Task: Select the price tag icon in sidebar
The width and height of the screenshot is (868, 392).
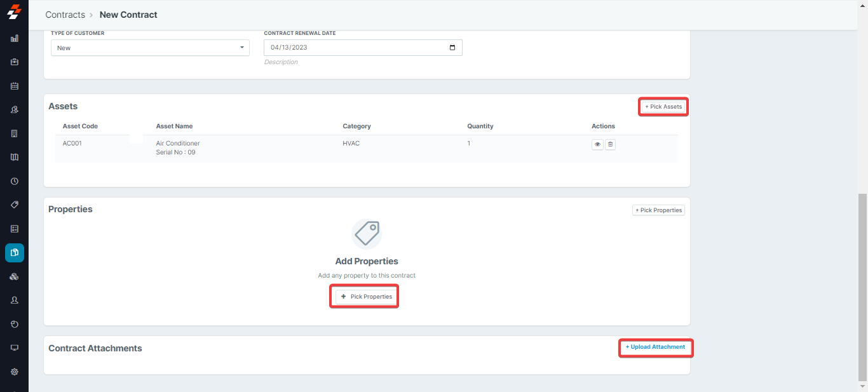Action: pos(15,205)
